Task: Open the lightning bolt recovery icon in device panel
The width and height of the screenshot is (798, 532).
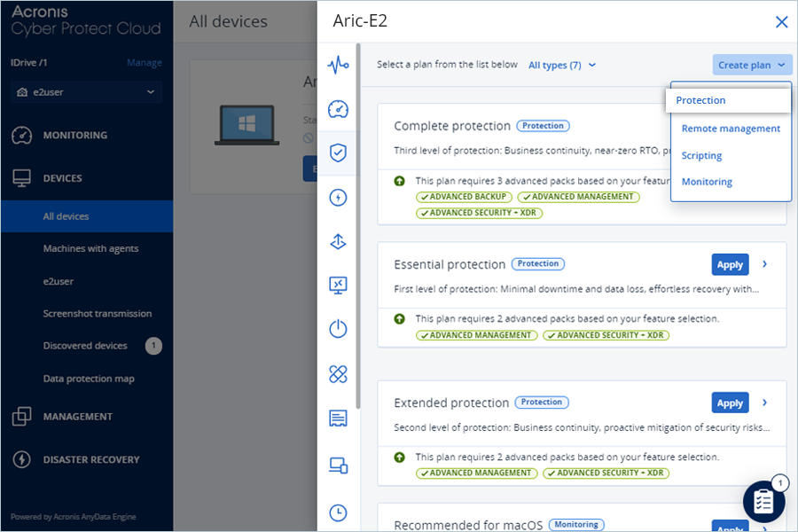Action: 338,197
